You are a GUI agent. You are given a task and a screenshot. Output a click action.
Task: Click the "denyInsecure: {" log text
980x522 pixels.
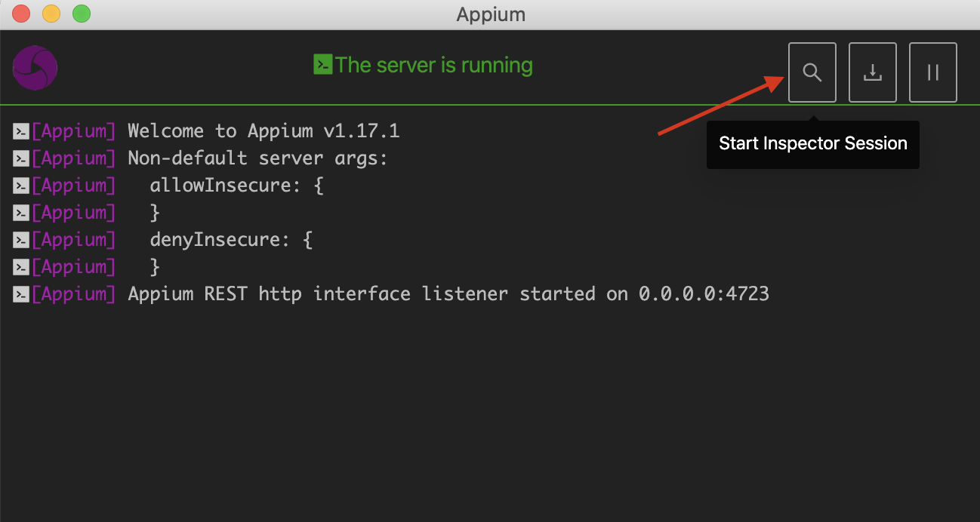click(231, 240)
